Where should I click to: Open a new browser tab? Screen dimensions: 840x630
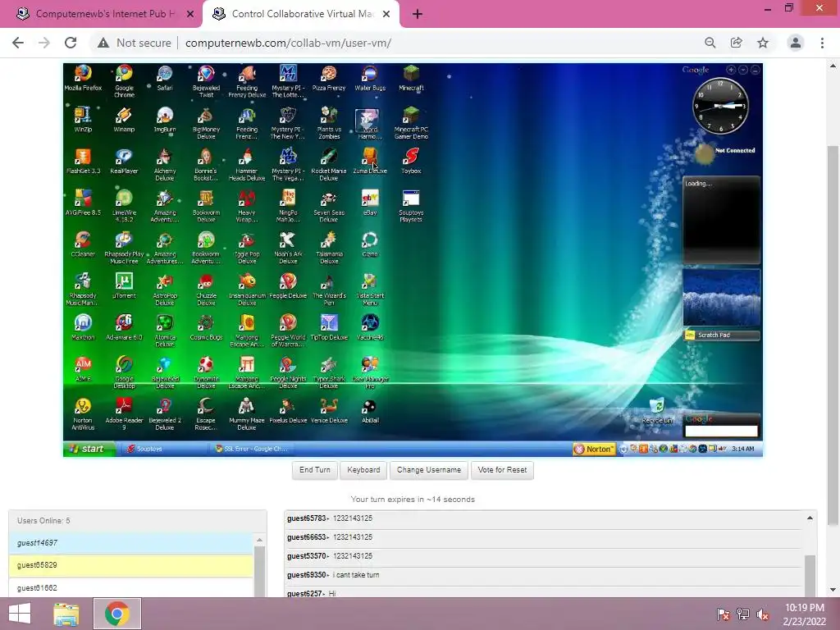[x=418, y=15]
